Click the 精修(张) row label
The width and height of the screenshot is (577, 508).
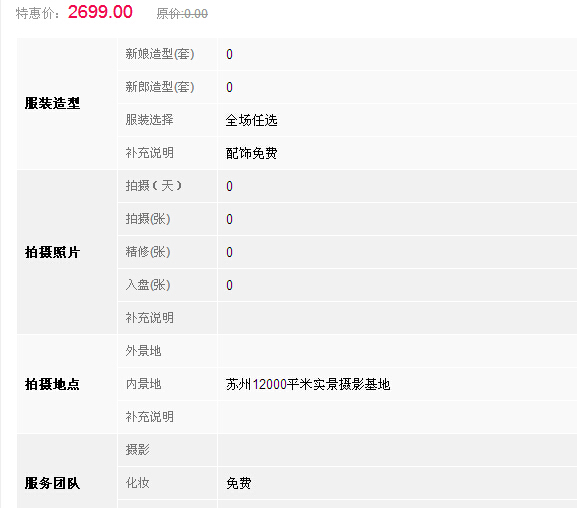tap(148, 252)
